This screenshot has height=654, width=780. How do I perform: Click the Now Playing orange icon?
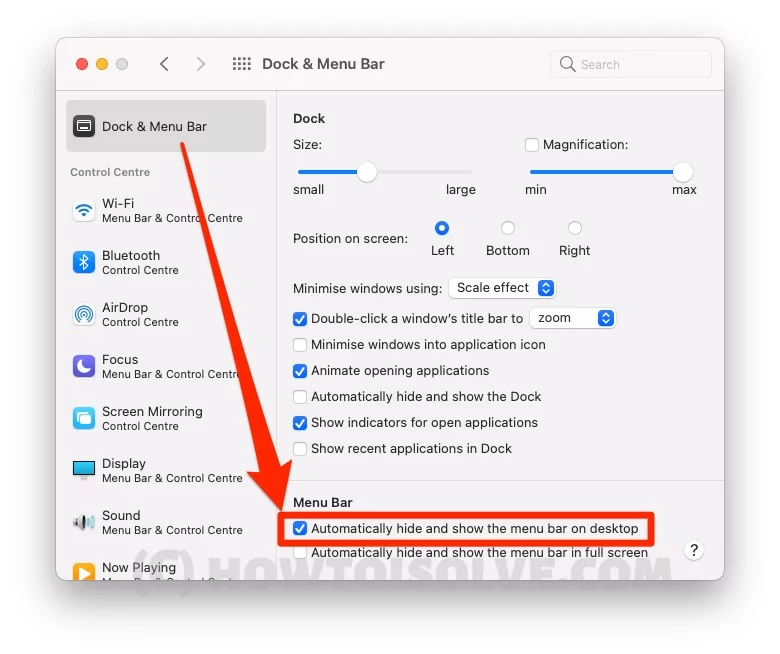[x=84, y=571]
